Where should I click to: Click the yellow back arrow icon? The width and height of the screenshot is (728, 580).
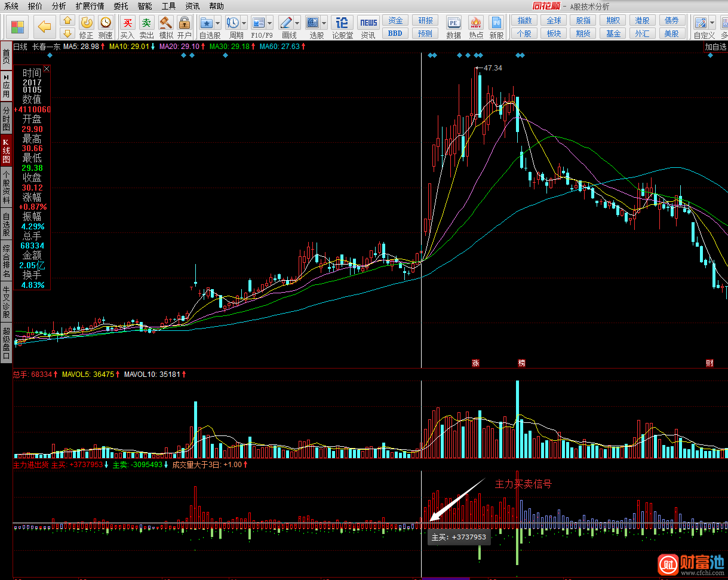(x=45, y=27)
